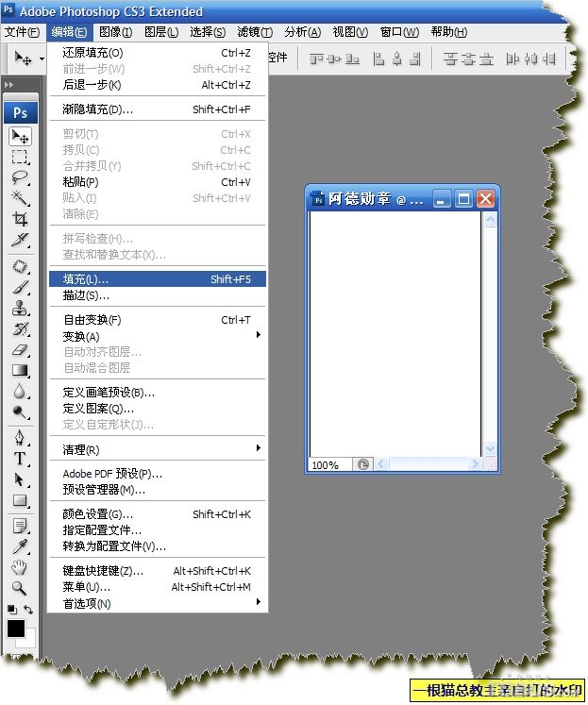Click scroll-up arrow in document window
Screen dimensions: 588x705
tap(490, 219)
